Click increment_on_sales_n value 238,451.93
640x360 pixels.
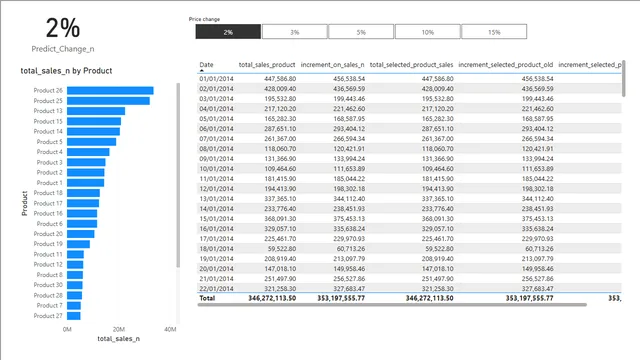[349, 209]
